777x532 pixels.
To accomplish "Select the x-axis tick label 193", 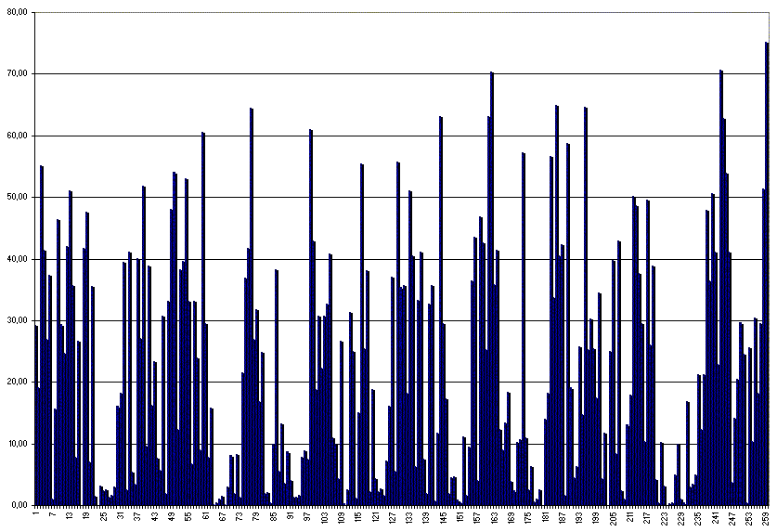I will (579, 517).
